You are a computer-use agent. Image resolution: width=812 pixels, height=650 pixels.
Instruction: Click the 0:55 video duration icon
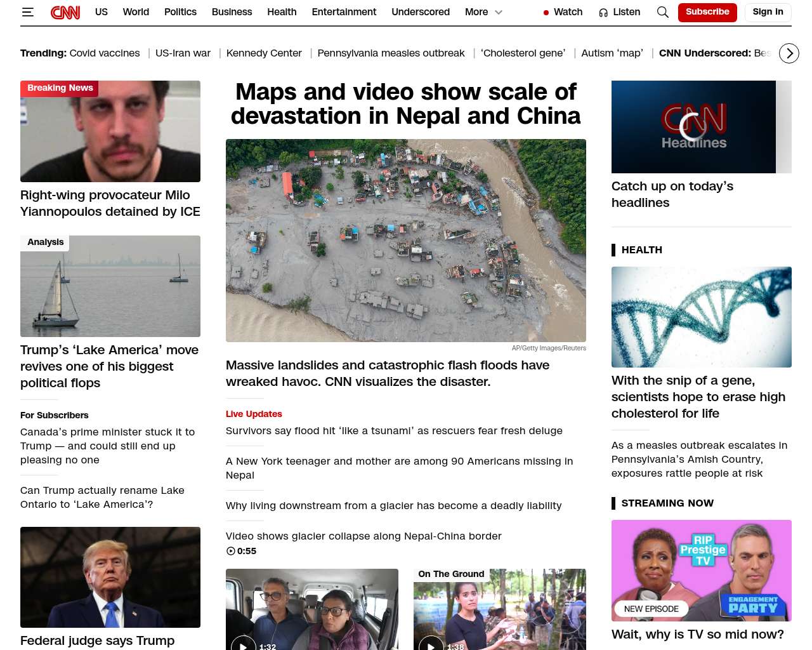231,551
